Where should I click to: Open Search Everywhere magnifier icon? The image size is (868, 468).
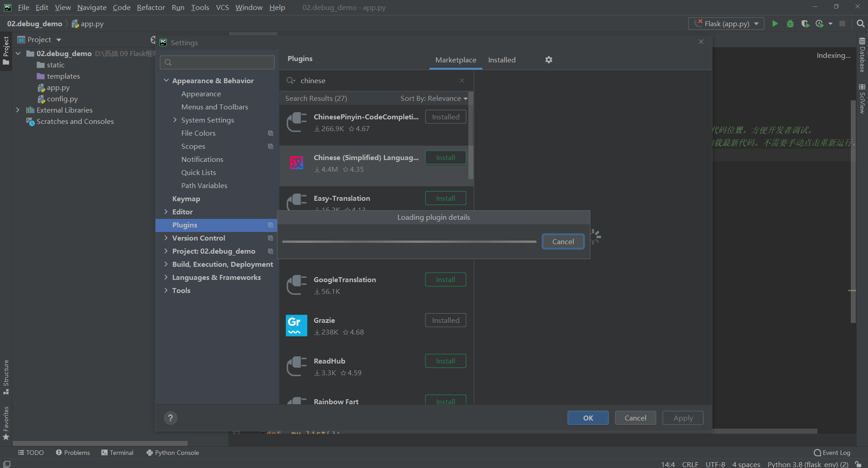click(x=860, y=24)
